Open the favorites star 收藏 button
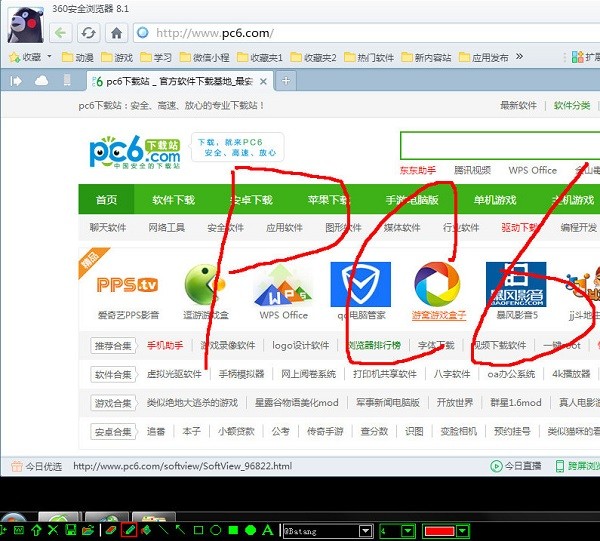Screen dimensions: 600x541 [x=25, y=57]
